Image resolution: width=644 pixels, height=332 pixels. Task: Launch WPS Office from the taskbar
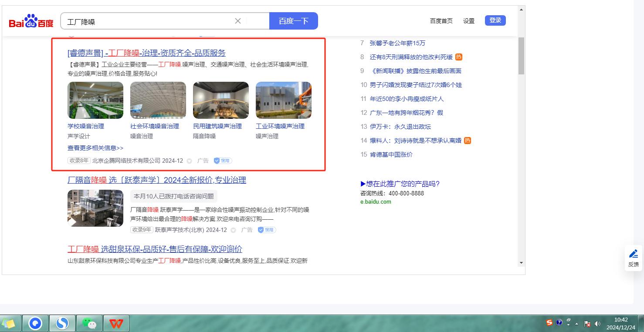tap(116, 323)
